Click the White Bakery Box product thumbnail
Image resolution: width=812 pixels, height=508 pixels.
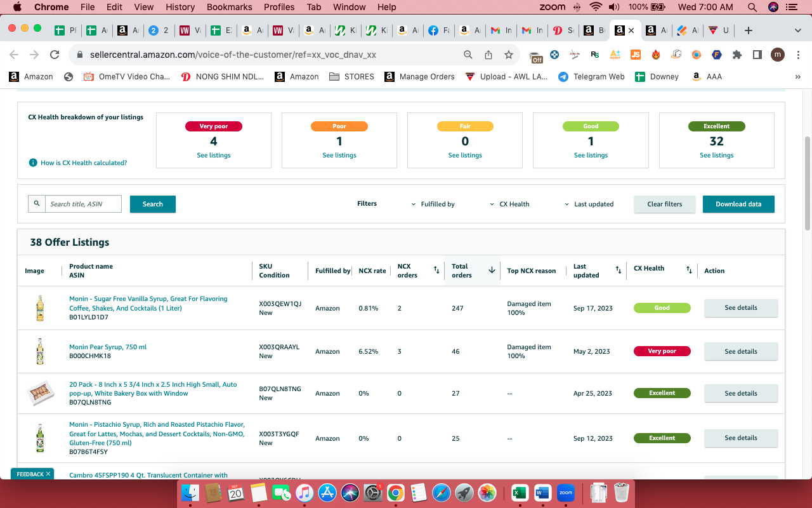coord(40,393)
